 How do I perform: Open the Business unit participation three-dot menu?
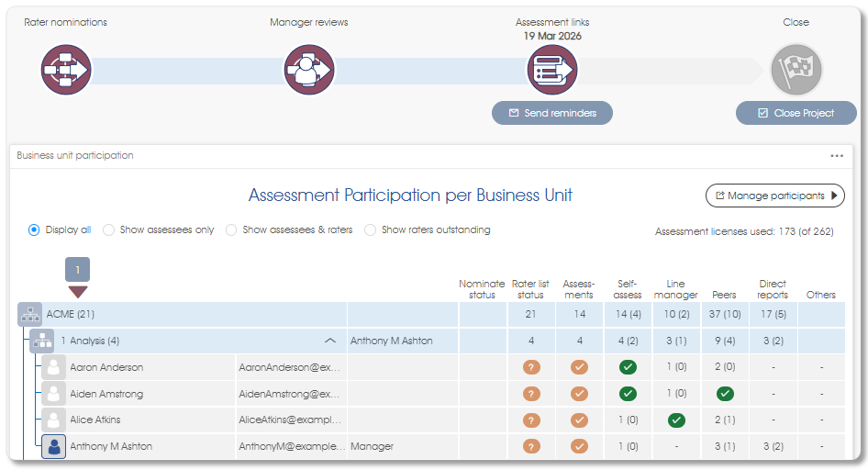(x=837, y=156)
